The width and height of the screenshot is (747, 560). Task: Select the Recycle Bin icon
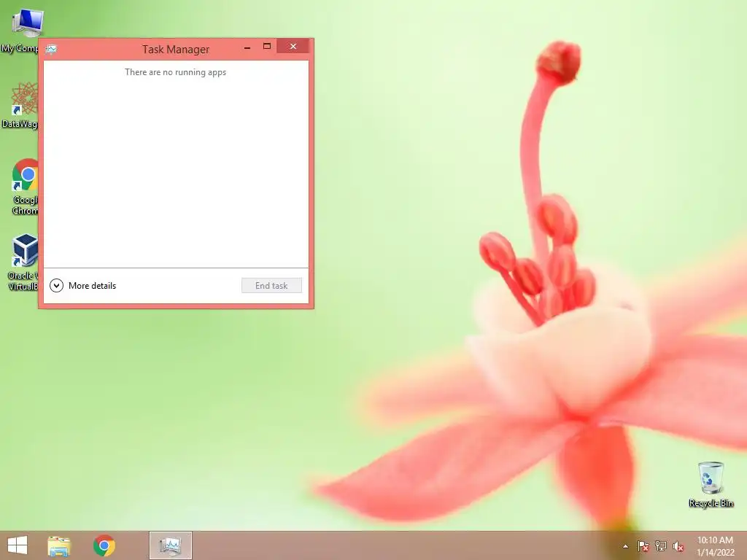click(x=711, y=484)
